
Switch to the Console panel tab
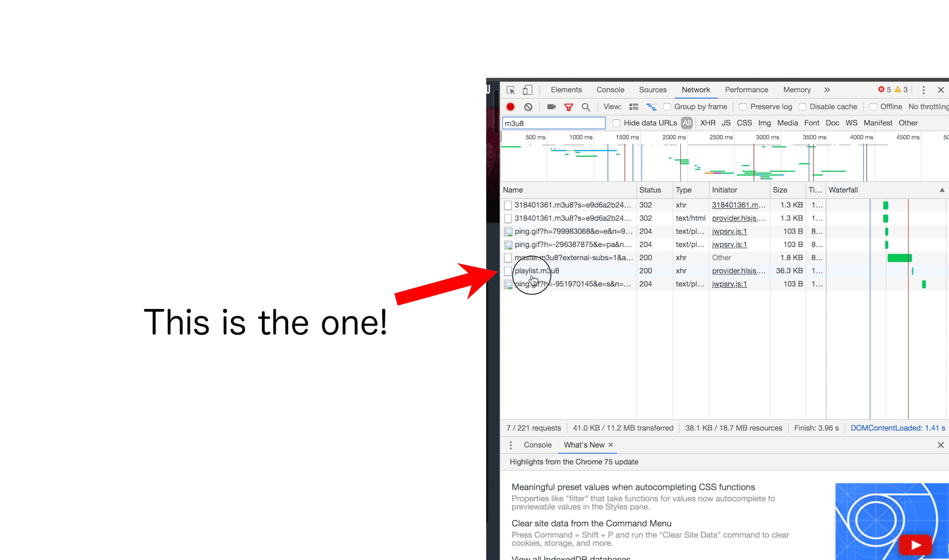pos(610,90)
